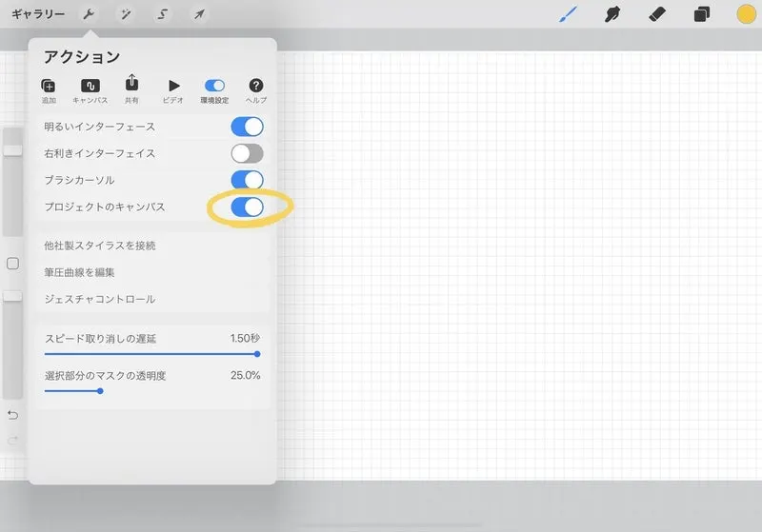Click the undo arrow in sidebar
This screenshot has width=762, height=532.
[13, 415]
